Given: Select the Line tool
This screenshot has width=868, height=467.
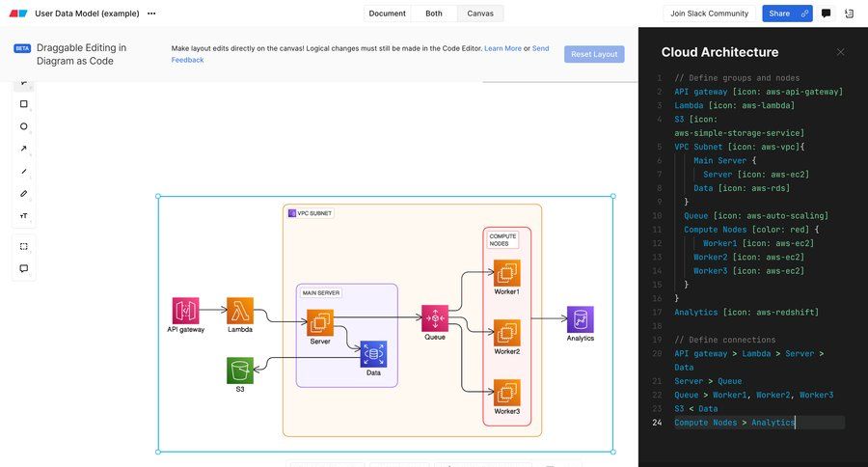Looking at the screenshot, I should (24, 171).
